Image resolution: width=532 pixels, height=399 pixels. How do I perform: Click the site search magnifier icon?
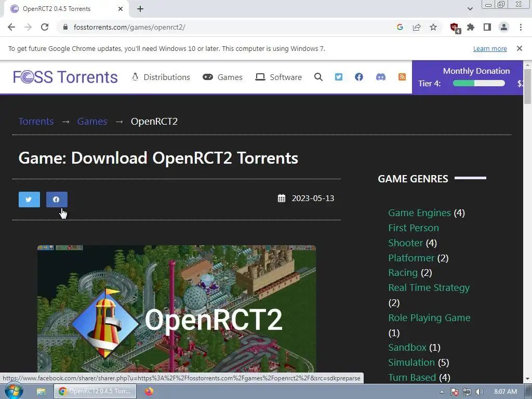pos(318,77)
